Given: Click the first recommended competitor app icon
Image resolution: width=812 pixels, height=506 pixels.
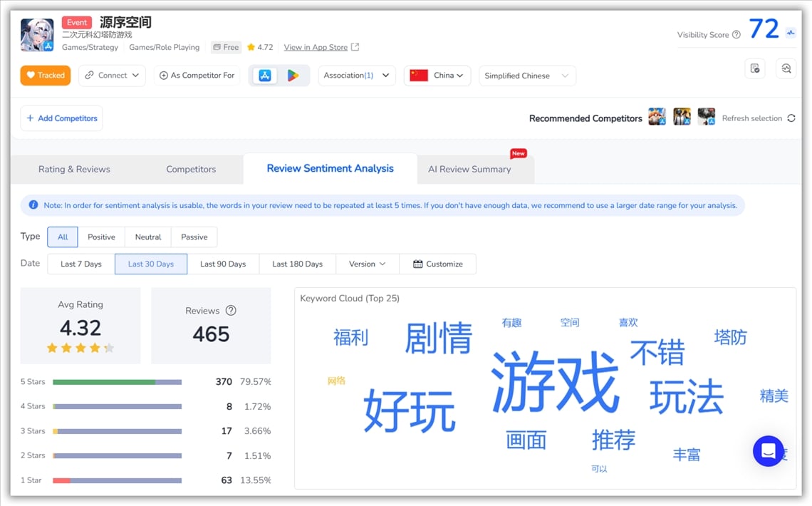Looking at the screenshot, I should point(657,118).
